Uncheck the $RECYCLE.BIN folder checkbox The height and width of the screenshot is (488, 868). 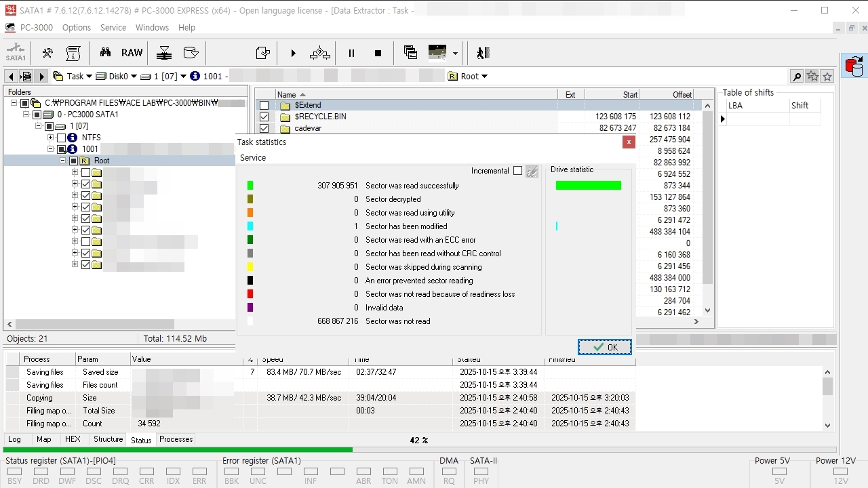coord(264,117)
